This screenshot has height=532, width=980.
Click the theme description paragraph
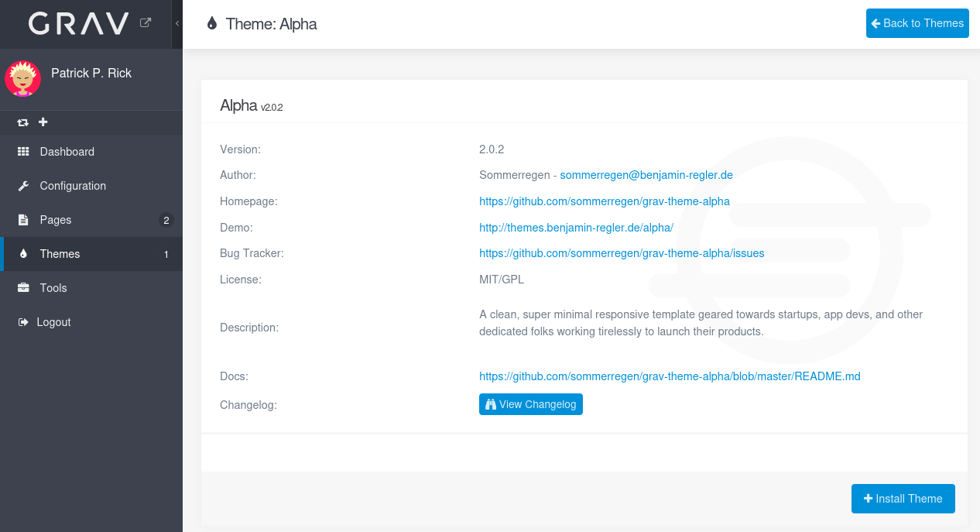(x=701, y=323)
